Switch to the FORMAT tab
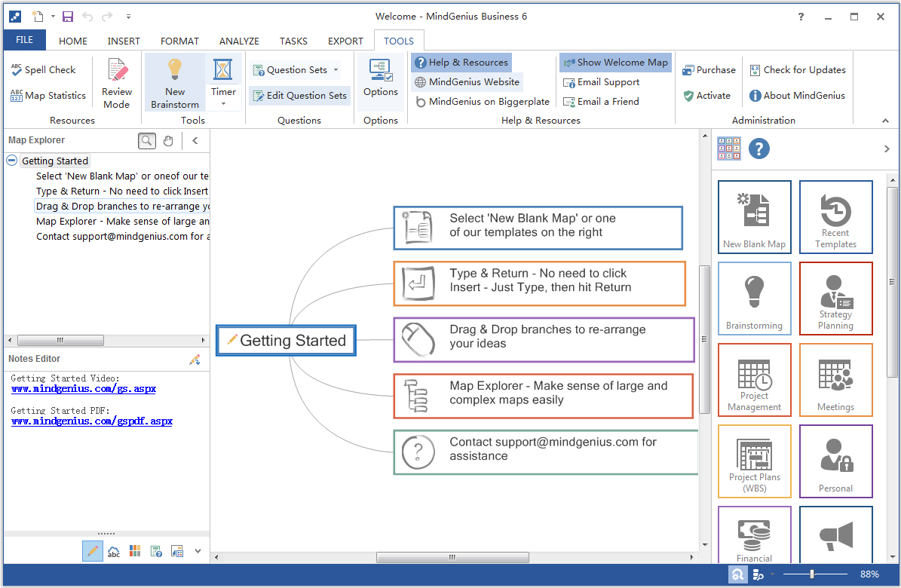Viewport: 901px width, 588px height. [179, 41]
